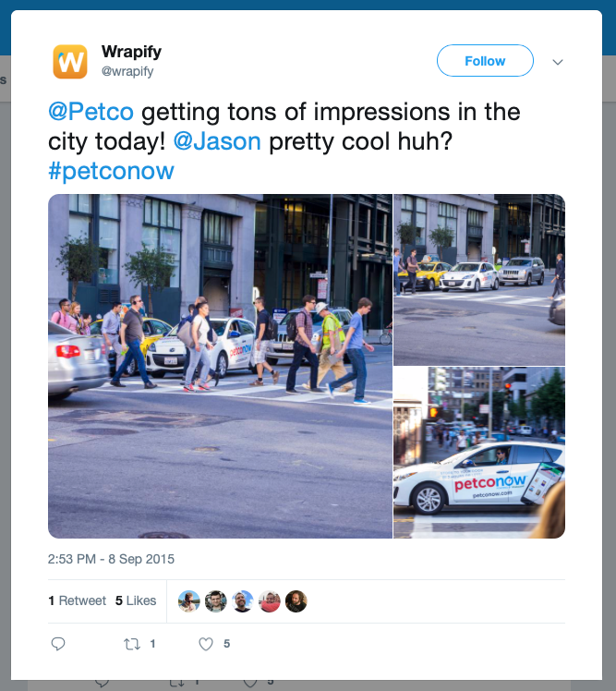Image resolution: width=616 pixels, height=691 pixels.
Task: Open top-right photo of parked cars
Action: tap(479, 279)
